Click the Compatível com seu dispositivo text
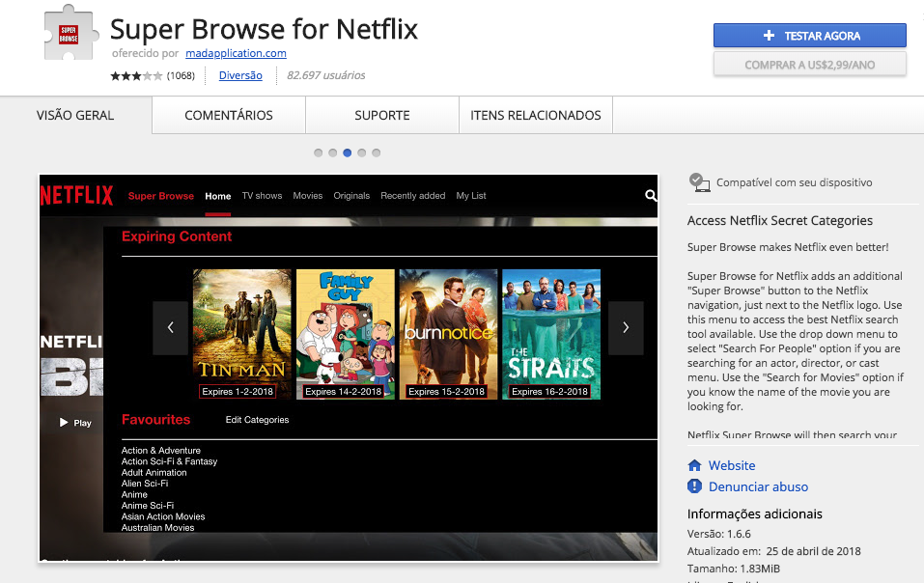Image resolution: width=924 pixels, height=583 pixels. click(x=795, y=182)
